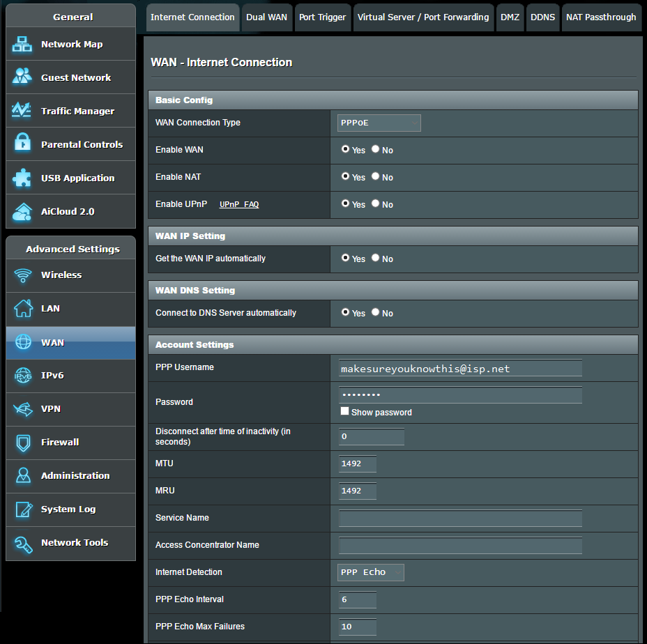Open Traffic Manager page

(70, 111)
